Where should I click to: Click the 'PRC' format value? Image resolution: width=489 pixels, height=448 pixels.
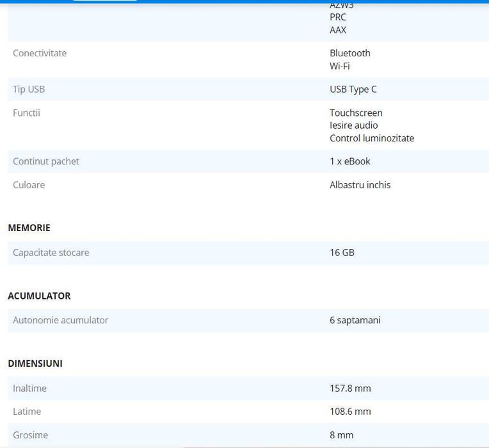point(338,17)
